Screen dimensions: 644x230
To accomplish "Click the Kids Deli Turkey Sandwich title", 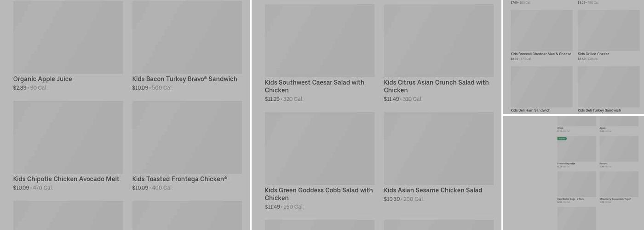I will pos(599,110).
